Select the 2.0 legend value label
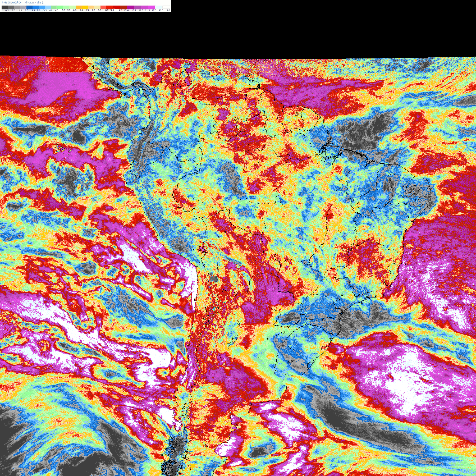476x476 pixels. pos(27,10)
